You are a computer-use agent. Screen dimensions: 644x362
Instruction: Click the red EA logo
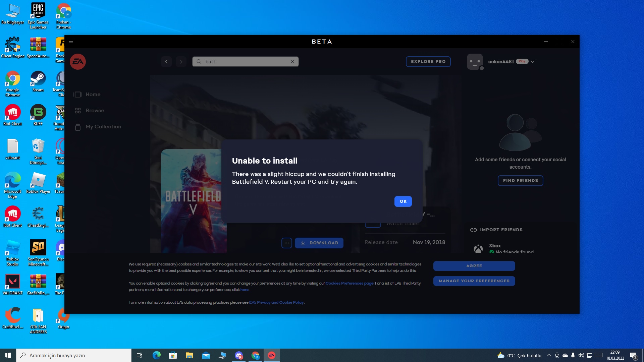pyautogui.click(x=78, y=62)
